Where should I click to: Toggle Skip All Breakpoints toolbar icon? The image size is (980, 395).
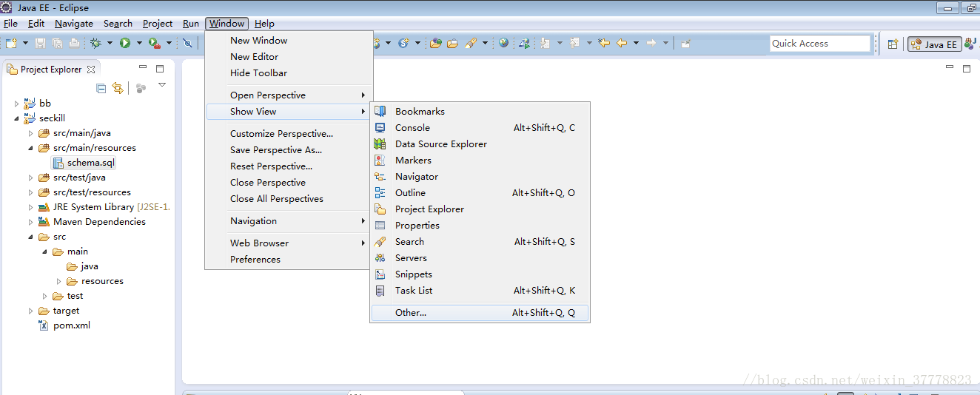(188, 44)
